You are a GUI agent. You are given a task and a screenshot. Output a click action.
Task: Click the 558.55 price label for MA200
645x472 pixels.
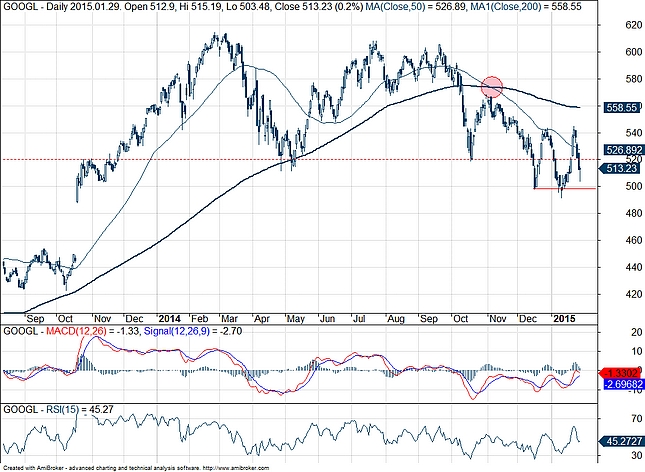[x=622, y=108]
